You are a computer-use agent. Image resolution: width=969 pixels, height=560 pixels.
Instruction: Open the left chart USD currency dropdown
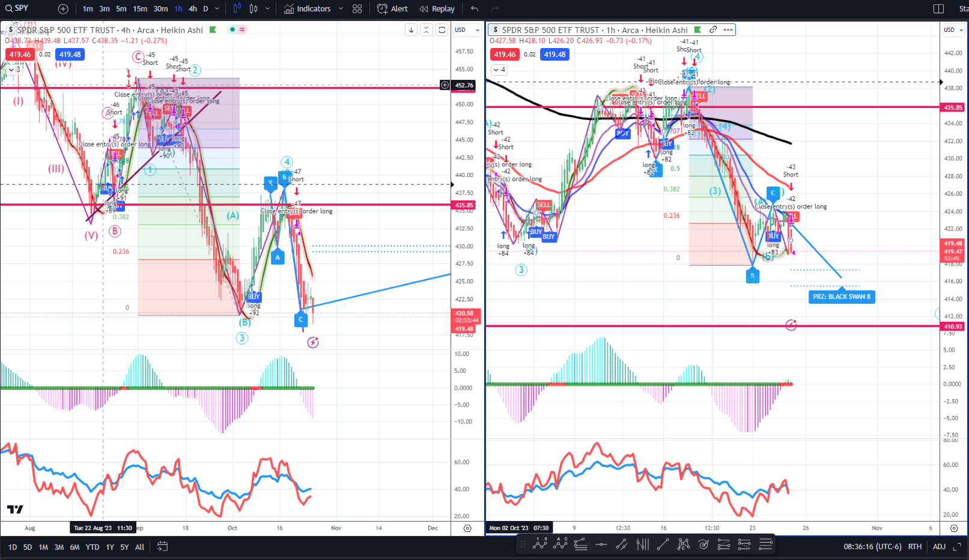[x=467, y=30]
